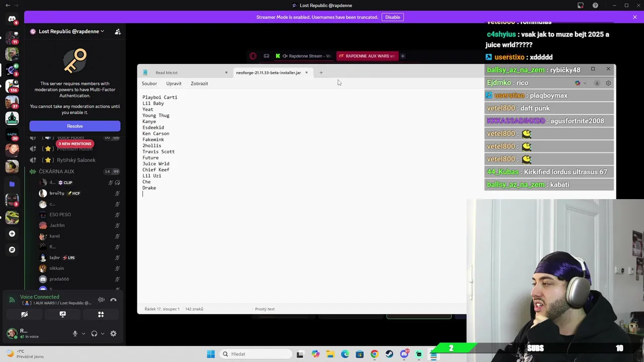Expand the headphones output options arrow
The height and width of the screenshot is (362, 644).
(103, 333)
